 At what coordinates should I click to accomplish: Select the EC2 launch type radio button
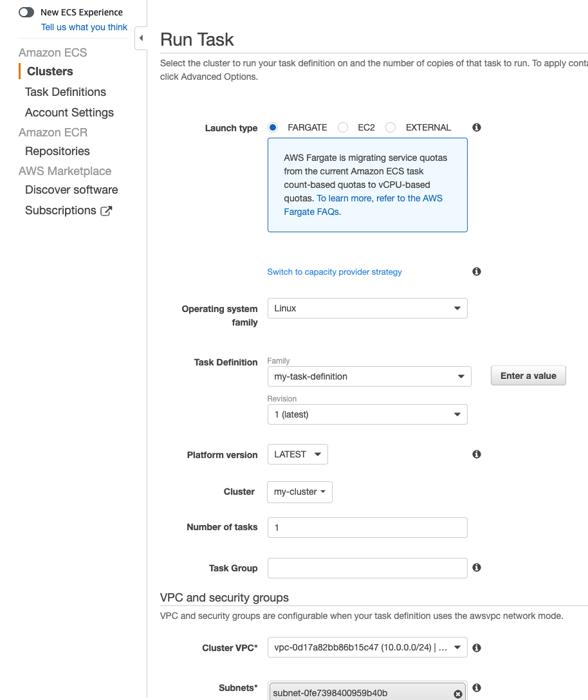[x=344, y=127]
